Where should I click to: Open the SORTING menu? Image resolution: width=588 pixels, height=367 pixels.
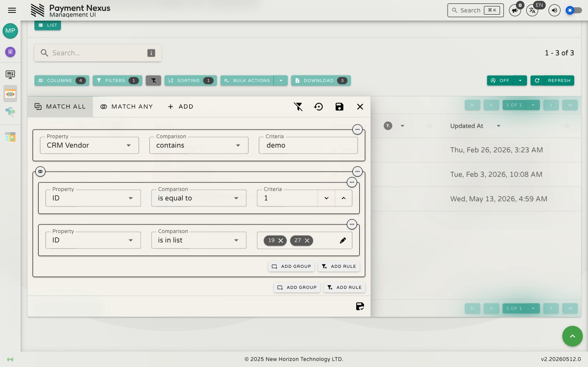(x=191, y=80)
